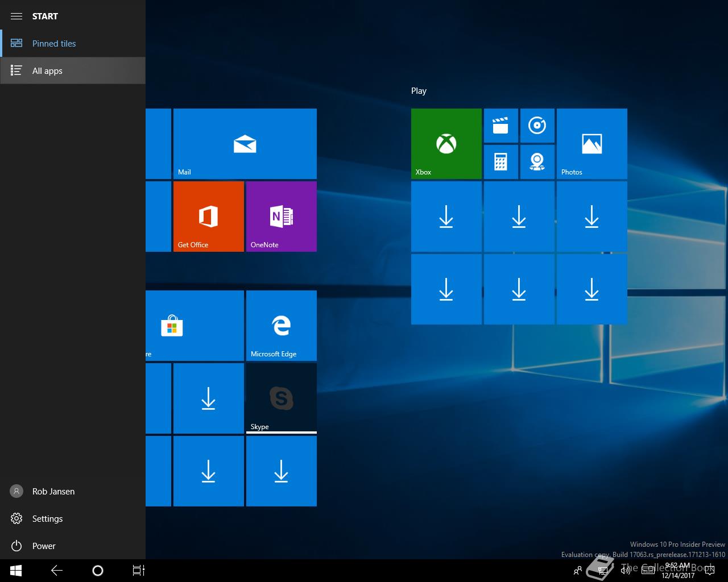Open the Mail tile
728x582 pixels.
click(245, 144)
